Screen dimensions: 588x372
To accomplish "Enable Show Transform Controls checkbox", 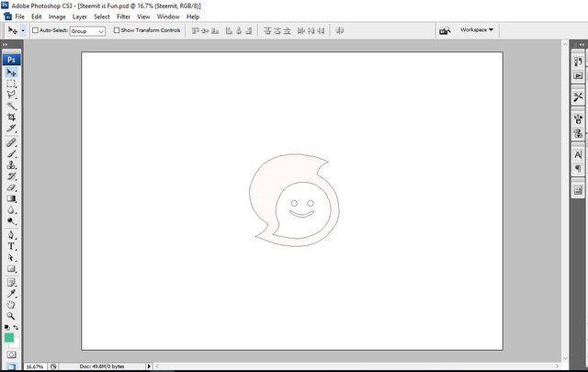I will pyautogui.click(x=117, y=30).
